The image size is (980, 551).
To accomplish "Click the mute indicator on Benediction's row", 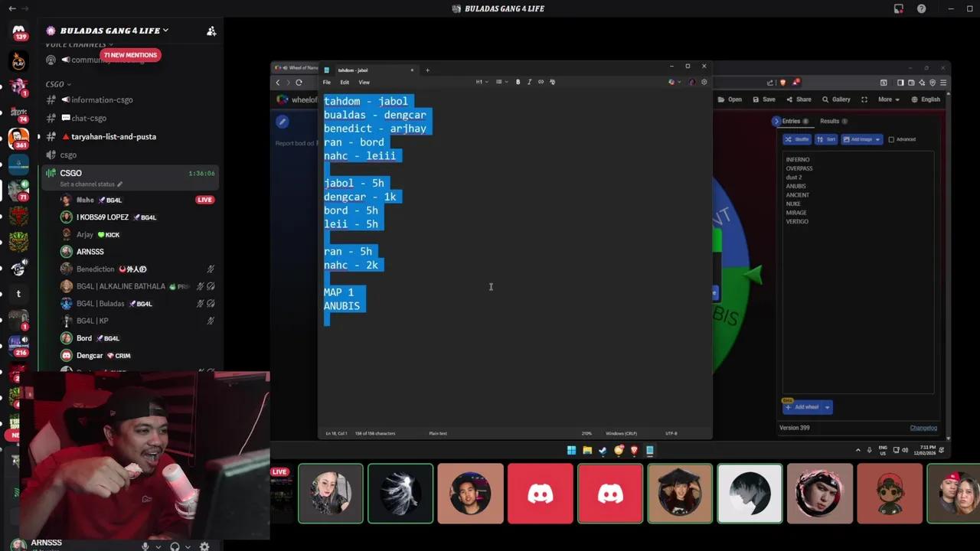I will [211, 269].
